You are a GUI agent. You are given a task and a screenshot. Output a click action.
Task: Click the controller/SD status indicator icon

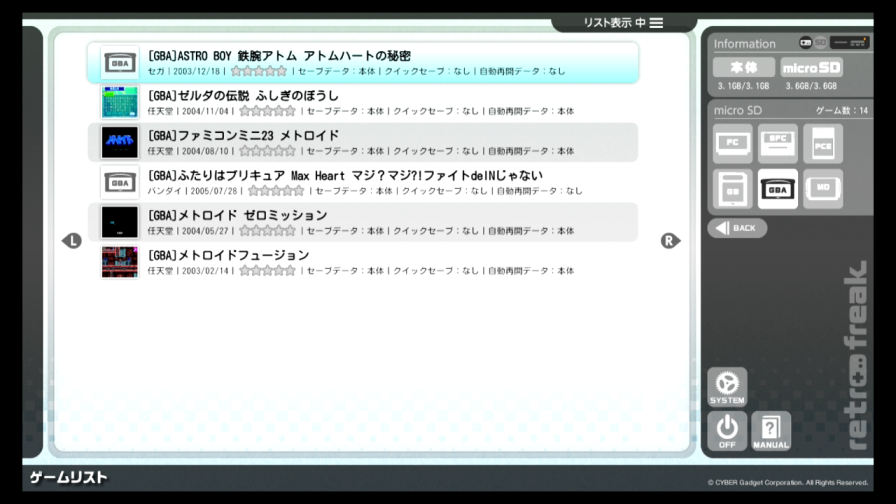pos(813,42)
